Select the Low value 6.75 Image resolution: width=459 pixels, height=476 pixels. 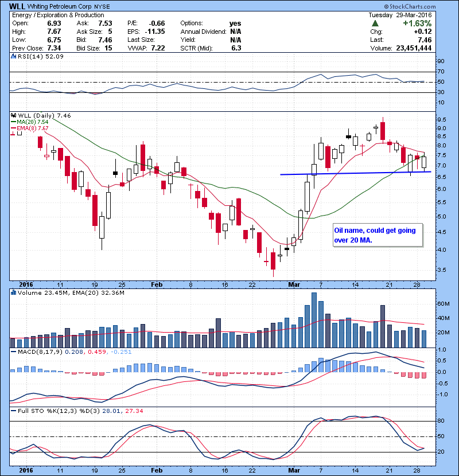pyautogui.click(x=54, y=40)
